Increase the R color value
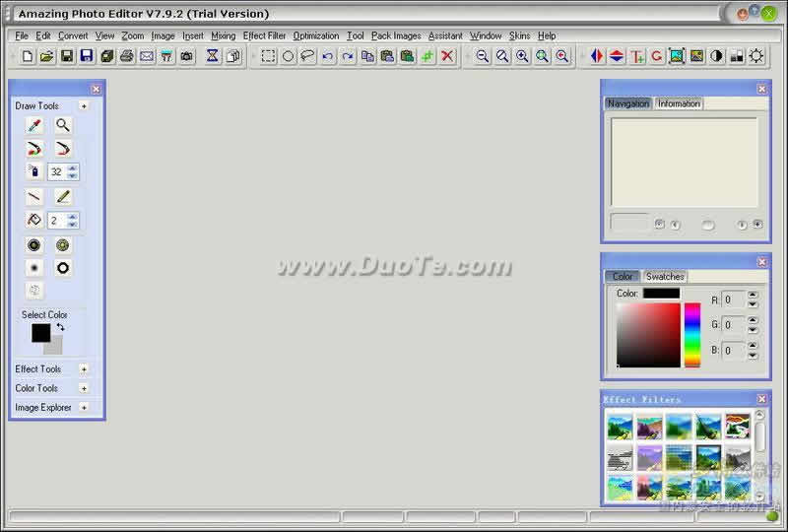The width and height of the screenshot is (788, 532). point(753,295)
